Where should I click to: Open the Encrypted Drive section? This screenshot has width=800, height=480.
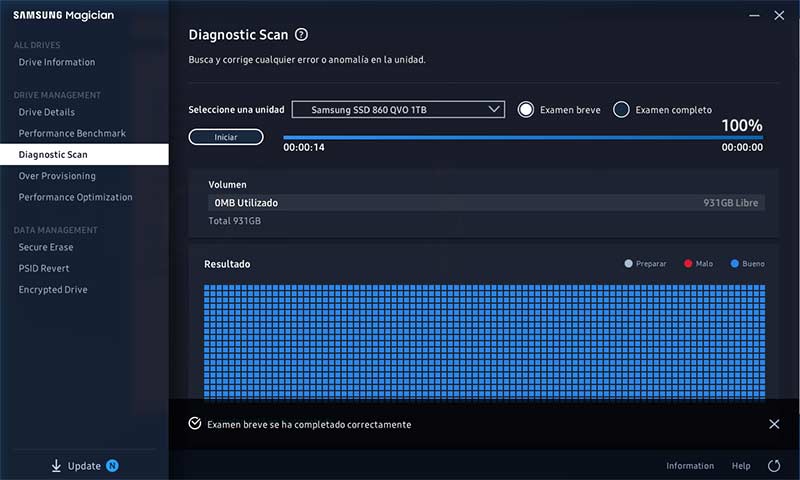click(x=53, y=290)
